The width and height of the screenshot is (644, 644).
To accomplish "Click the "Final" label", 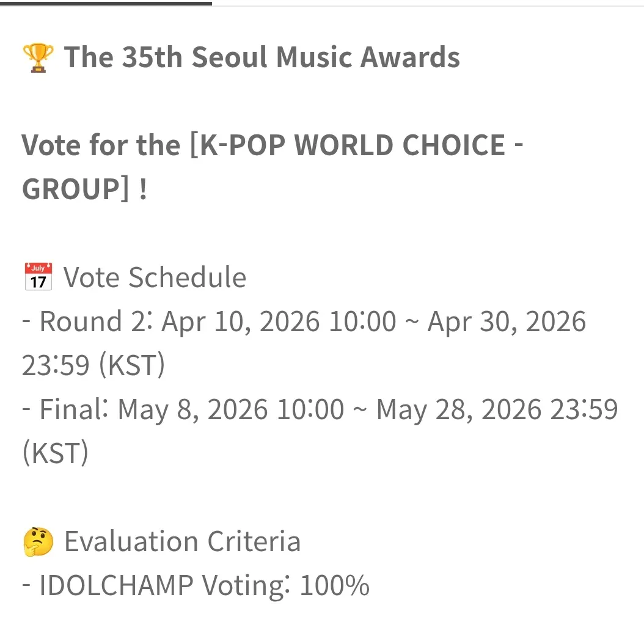I will [69, 409].
